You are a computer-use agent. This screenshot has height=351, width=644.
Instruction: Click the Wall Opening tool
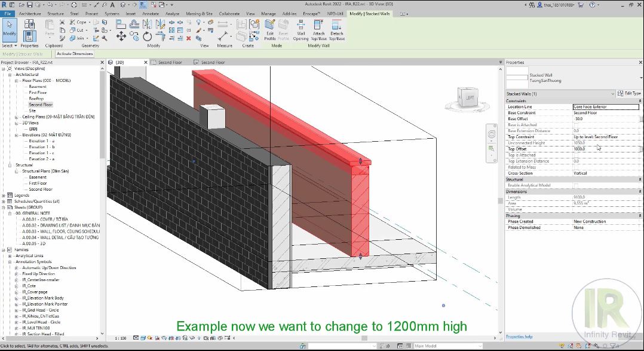300,29
